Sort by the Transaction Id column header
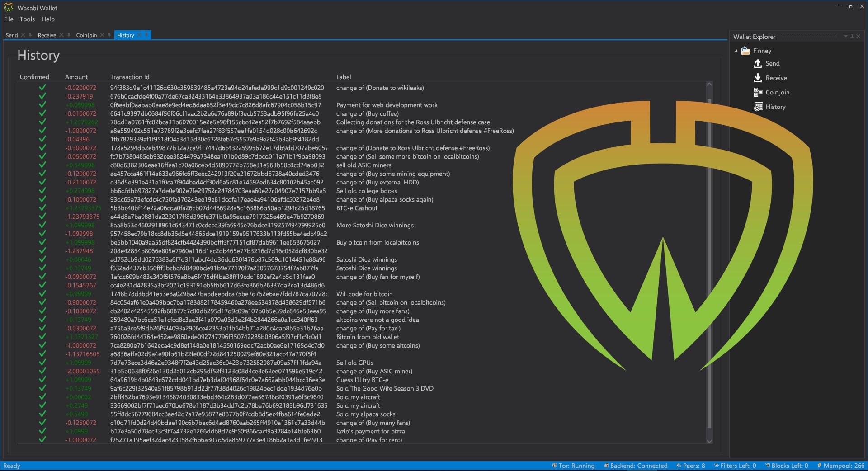Screen dimensions: 868x471 pos(130,77)
